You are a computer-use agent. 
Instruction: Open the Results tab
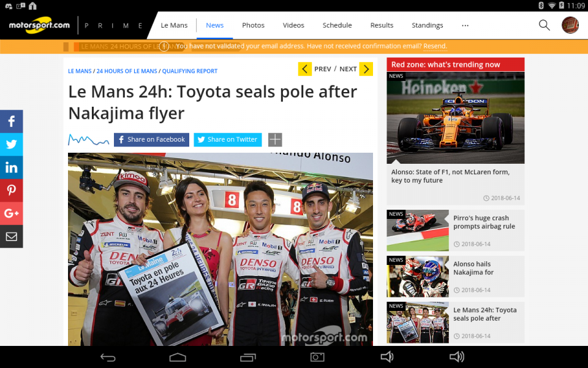click(x=382, y=25)
